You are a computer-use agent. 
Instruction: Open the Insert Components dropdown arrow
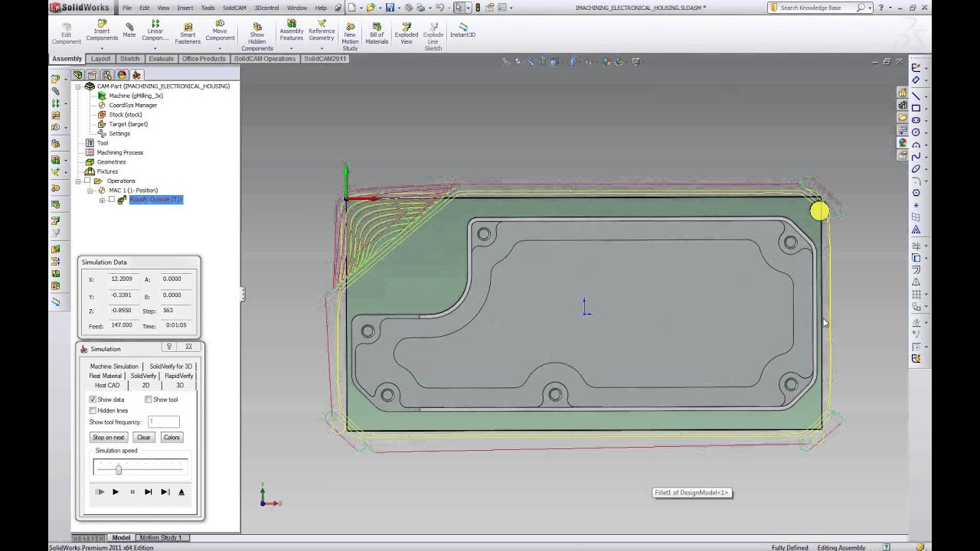pos(102,47)
